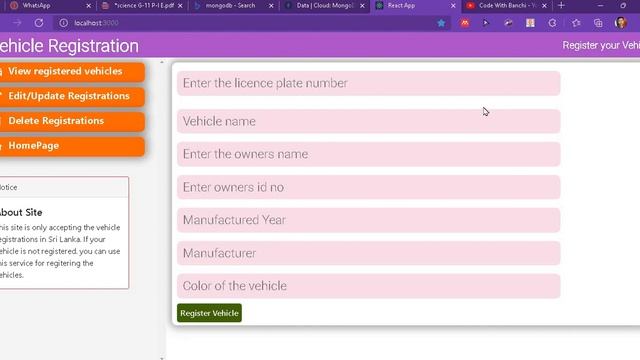Screen dimensions: 640x360
Task: Click the owners name input
Action: pos(369,154)
